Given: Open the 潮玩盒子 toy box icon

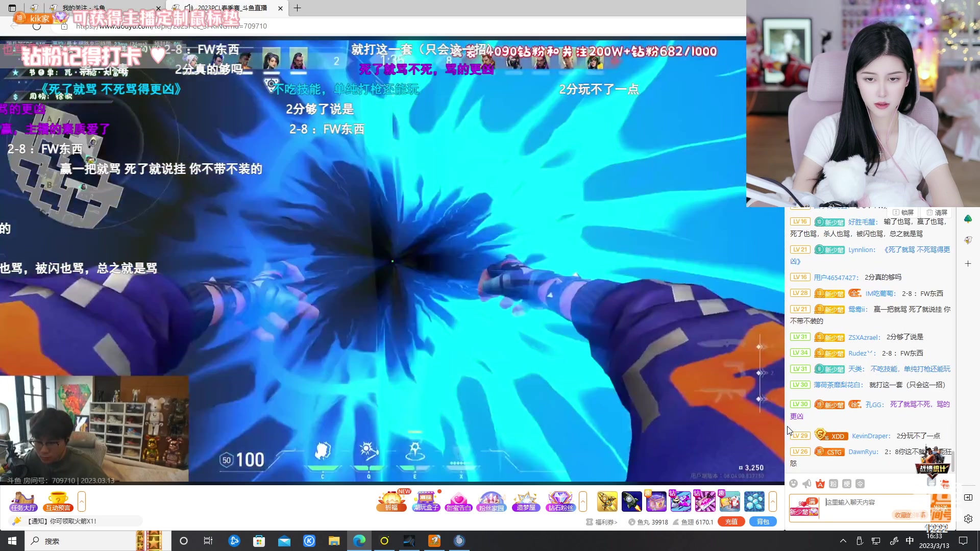Looking at the screenshot, I should (x=426, y=501).
